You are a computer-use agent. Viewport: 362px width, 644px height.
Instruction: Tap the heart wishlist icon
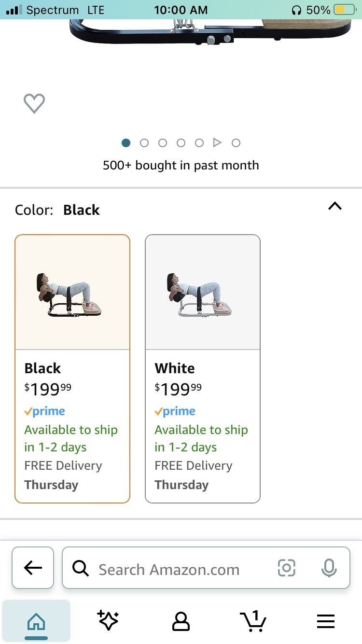(x=34, y=103)
